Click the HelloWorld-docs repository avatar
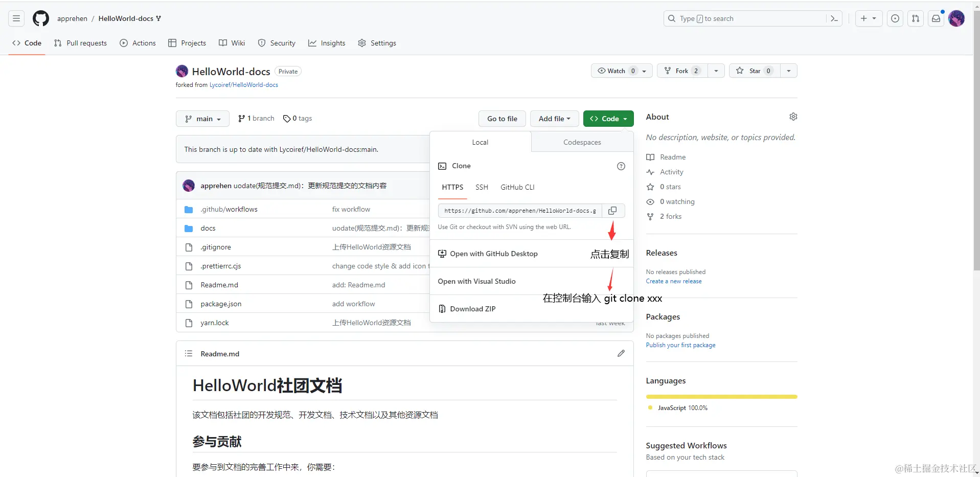This screenshot has height=477, width=980. point(182,71)
